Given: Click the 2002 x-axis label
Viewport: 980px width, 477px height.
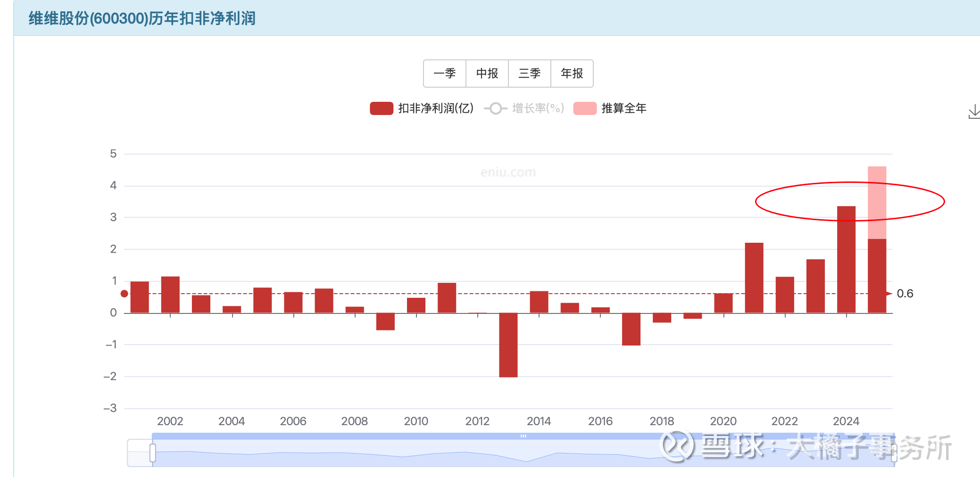Looking at the screenshot, I should click(170, 421).
